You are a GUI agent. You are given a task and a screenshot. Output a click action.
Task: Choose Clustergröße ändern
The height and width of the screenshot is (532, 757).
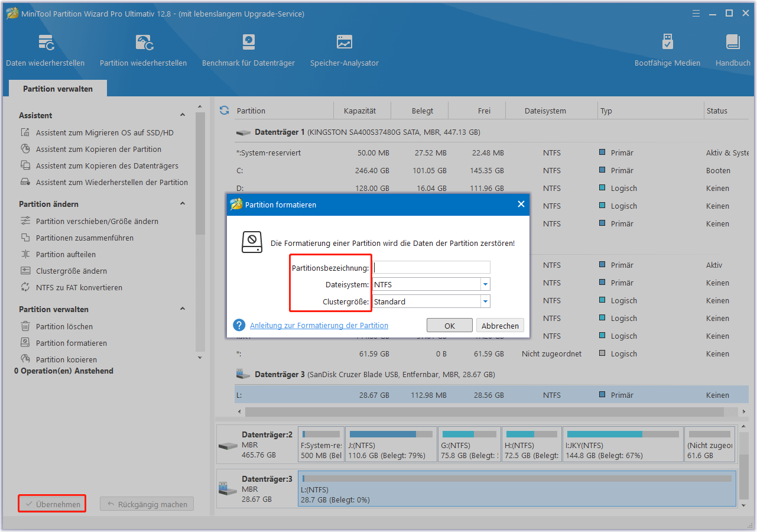(x=72, y=271)
